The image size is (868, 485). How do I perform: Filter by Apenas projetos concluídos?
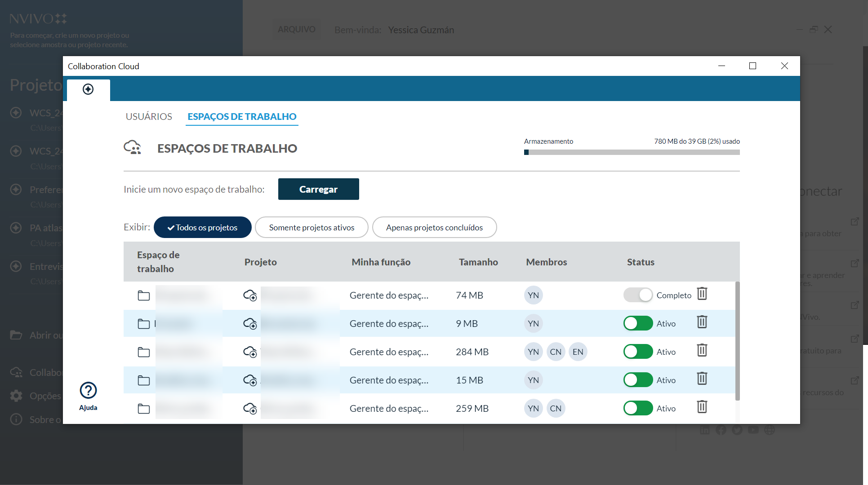434,227
